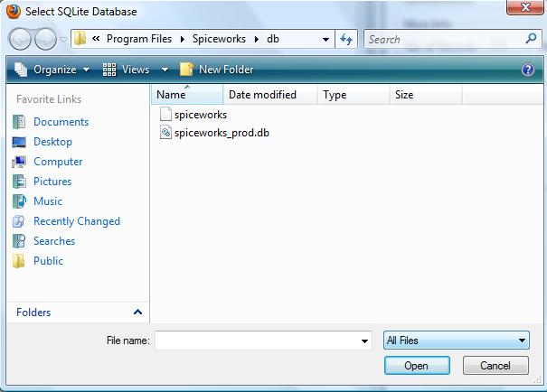Image resolution: width=547 pixels, height=392 pixels.
Task: Click the database file icon for spiceworks_prod.db
Action: click(x=165, y=133)
